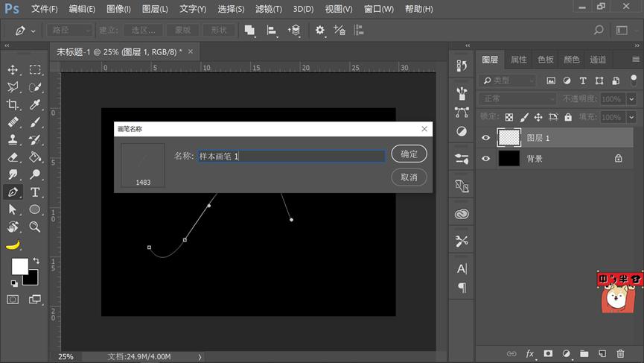The width and height of the screenshot is (644, 363).
Task: Select the Brush tool
Action: click(x=35, y=122)
